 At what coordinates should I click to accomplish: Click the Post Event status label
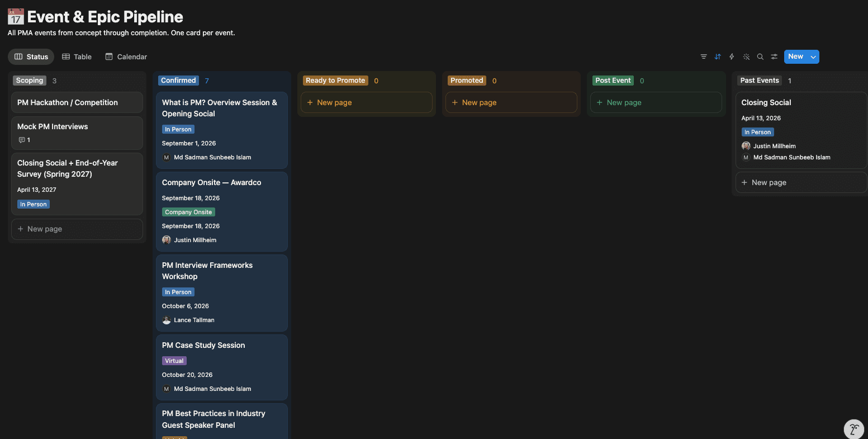point(613,81)
